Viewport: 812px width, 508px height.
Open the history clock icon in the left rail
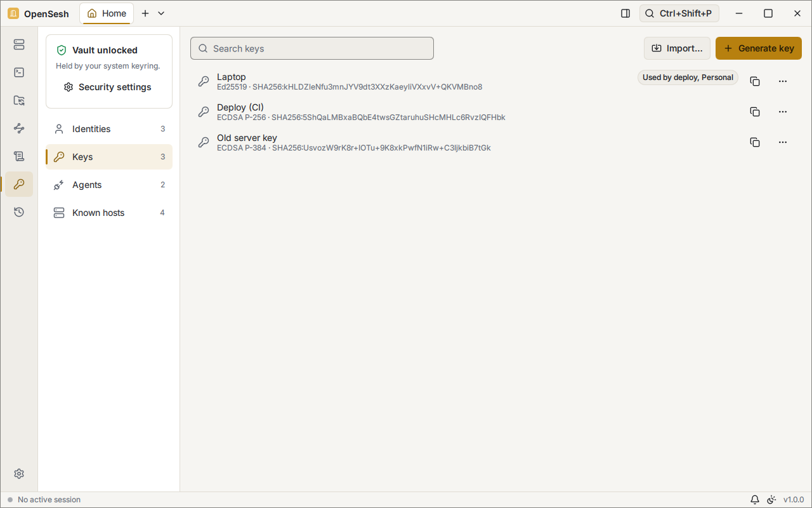tap(19, 212)
